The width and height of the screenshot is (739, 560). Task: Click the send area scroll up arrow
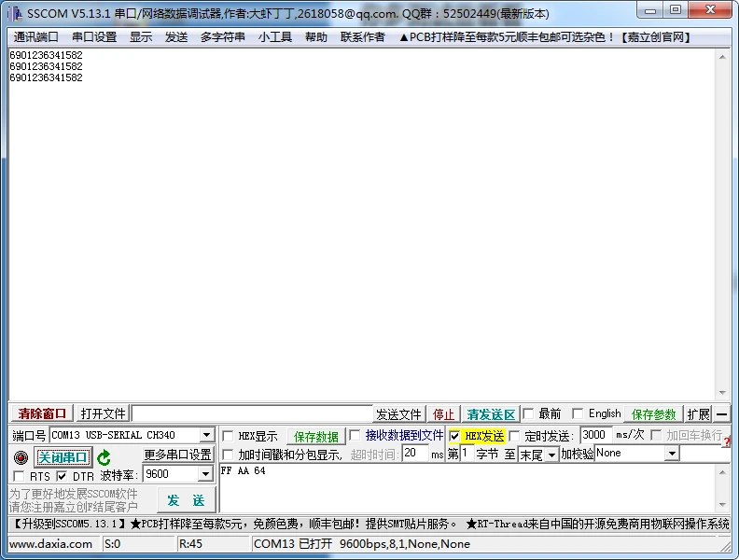point(722,472)
